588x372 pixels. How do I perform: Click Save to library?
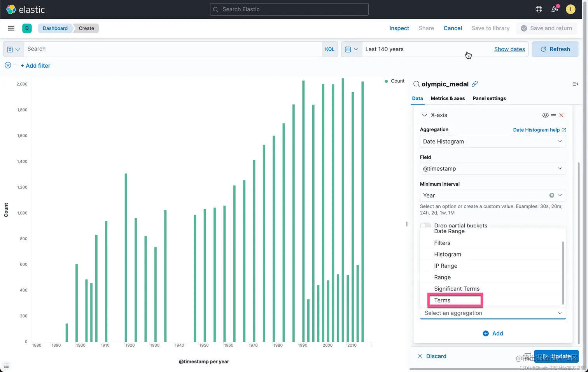(490, 28)
